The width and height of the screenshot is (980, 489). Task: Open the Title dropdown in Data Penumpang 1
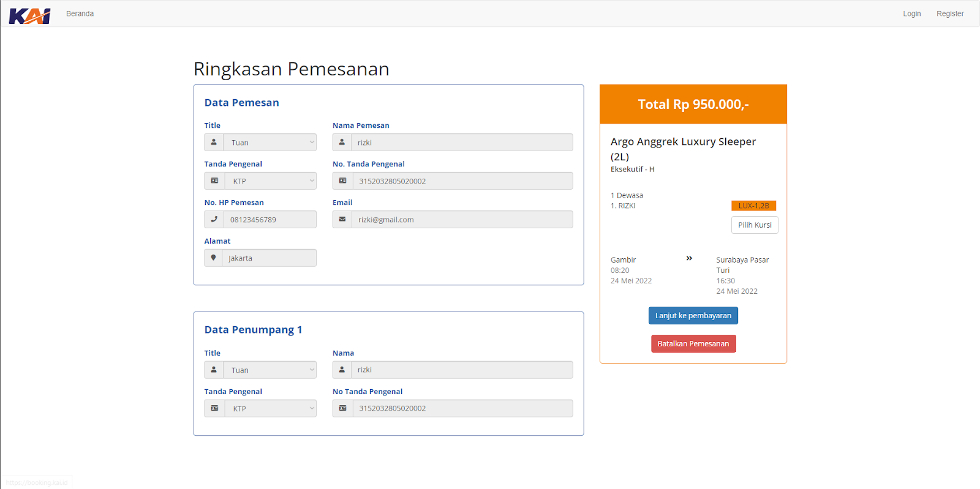270,370
